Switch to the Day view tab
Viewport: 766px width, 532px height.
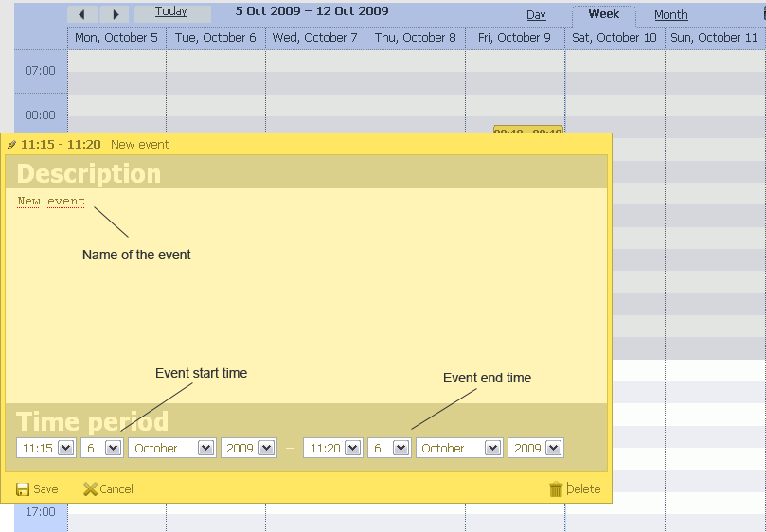coord(536,15)
